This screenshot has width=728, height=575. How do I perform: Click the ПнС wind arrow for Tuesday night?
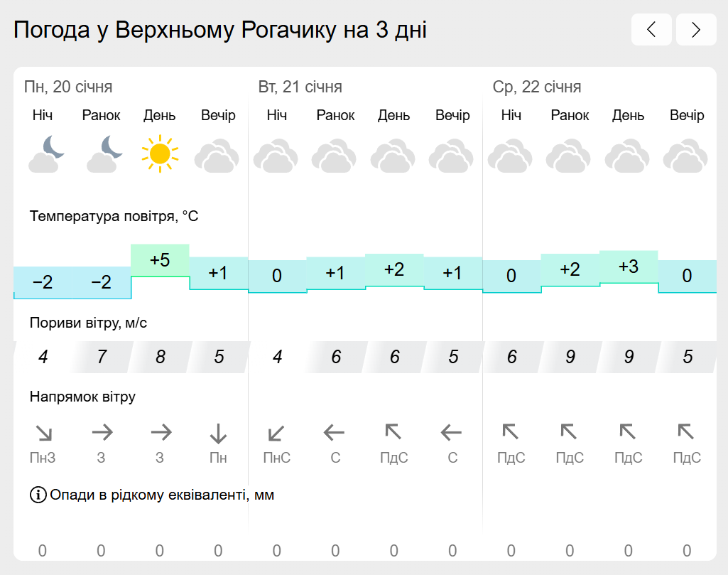276,434
